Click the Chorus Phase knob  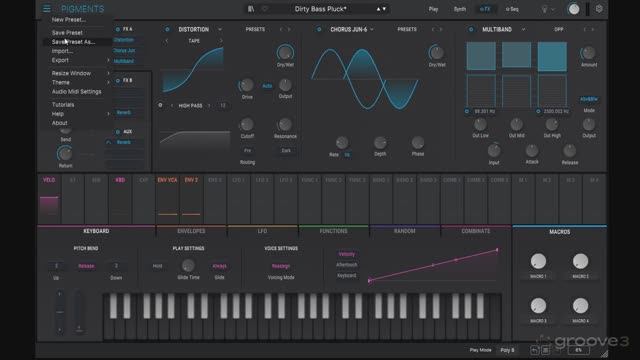click(x=418, y=142)
